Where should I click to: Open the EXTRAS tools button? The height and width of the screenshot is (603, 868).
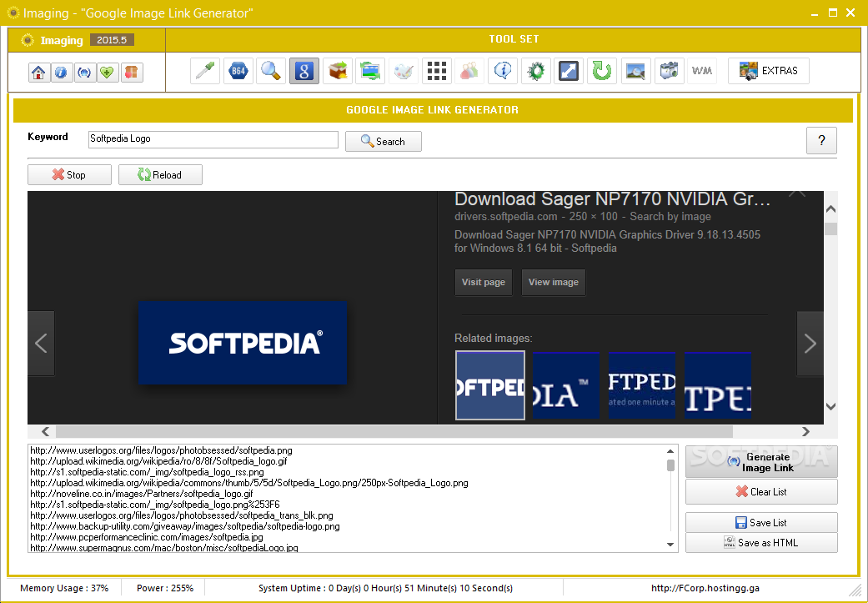pyautogui.click(x=768, y=71)
